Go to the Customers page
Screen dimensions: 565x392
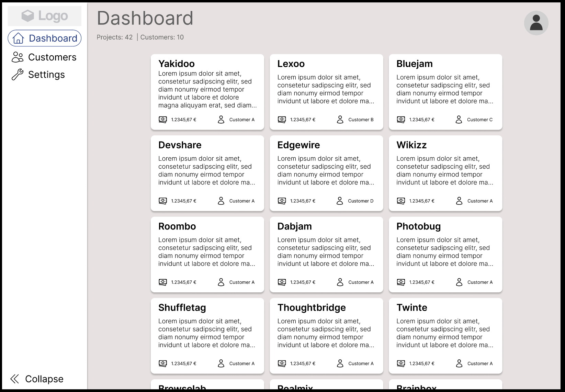(45, 57)
